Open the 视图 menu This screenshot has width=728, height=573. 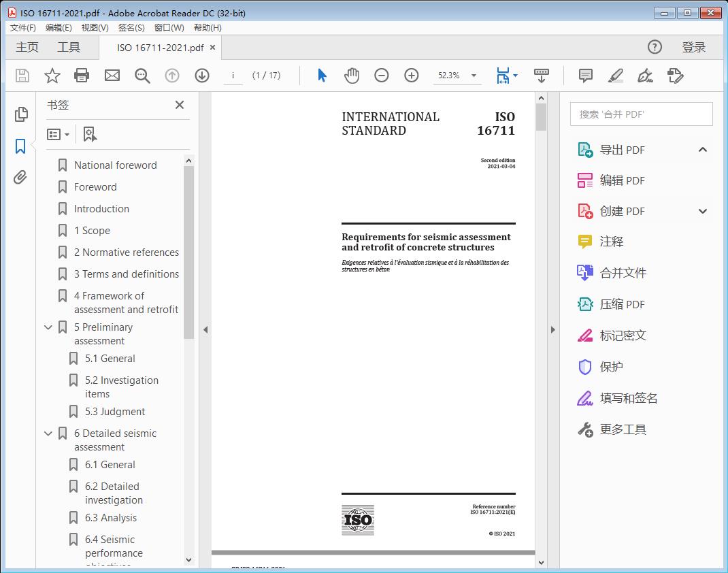95,28
